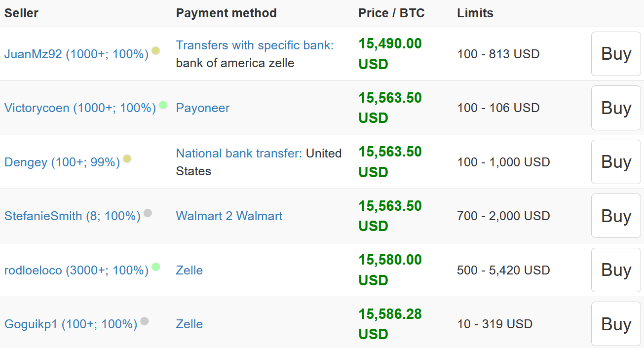The width and height of the screenshot is (644, 348).
Task: Click JuanMz92's yellow status dot
Action: (x=156, y=50)
